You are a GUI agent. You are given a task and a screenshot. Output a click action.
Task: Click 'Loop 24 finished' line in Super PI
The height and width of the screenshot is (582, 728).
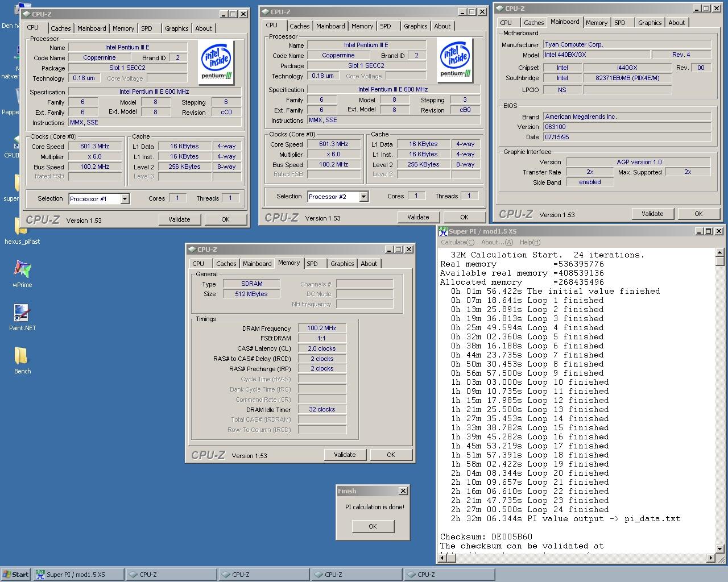click(x=530, y=509)
